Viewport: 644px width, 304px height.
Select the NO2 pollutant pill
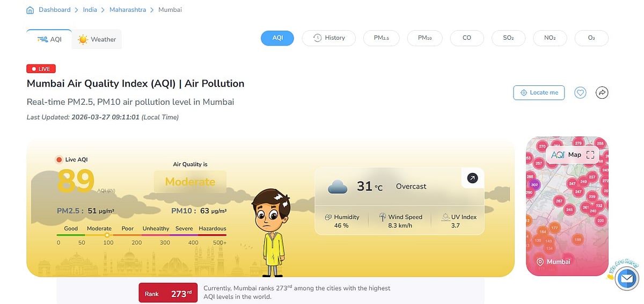pyautogui.click(x=550, y=38)
